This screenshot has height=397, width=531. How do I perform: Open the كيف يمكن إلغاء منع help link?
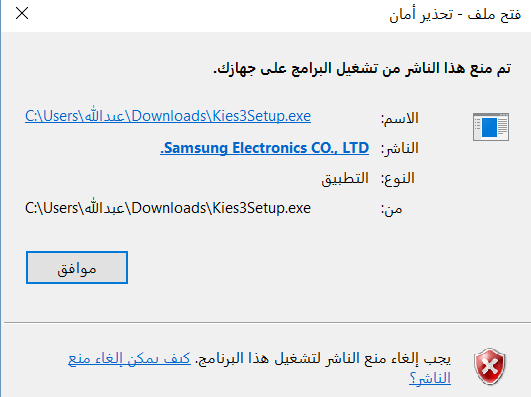[129, 358]
